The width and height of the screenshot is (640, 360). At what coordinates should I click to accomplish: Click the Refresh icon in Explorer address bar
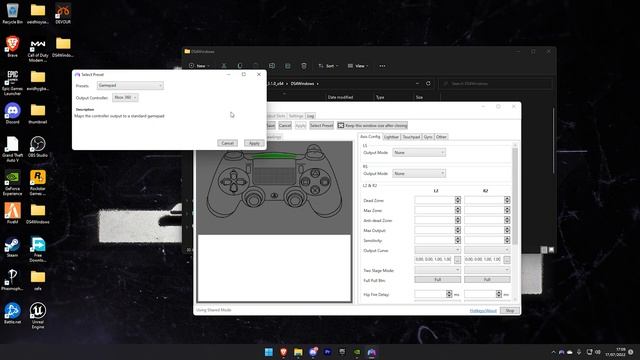(x=428, y=84)
